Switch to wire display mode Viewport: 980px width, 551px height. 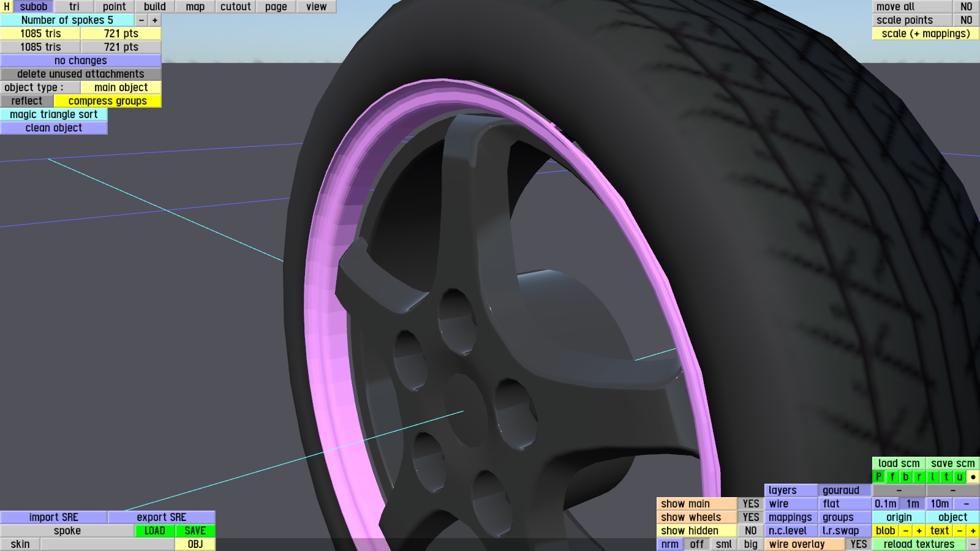791,504
